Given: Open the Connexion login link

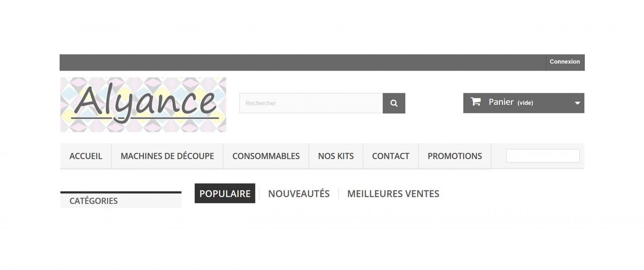Looking at the screenshot, I should tap(565, 62).
